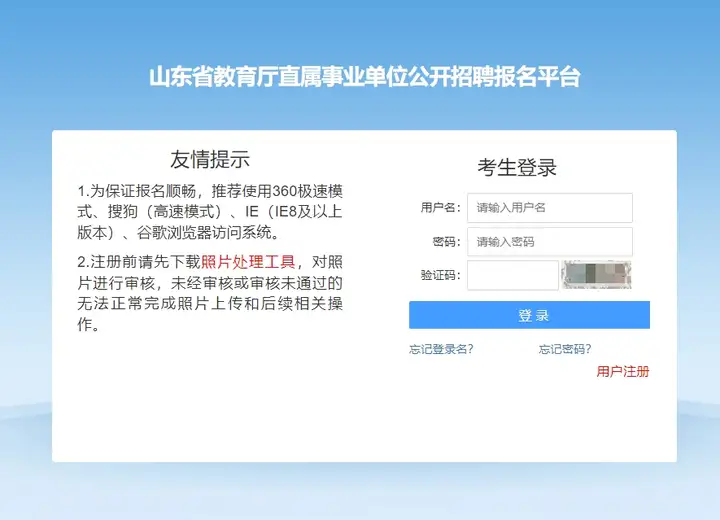Open the red 用户注册 link
This screenshot has height=520, width=720.
tap(623, 371)
